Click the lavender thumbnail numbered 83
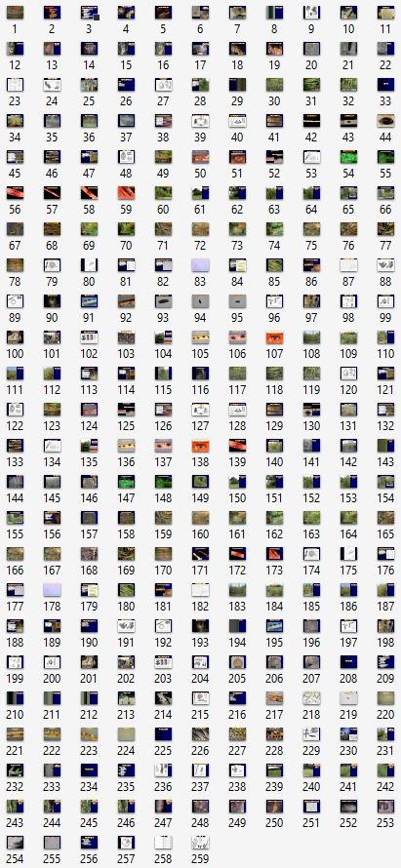Screen dimensions: 401x868 click(200, 264)
